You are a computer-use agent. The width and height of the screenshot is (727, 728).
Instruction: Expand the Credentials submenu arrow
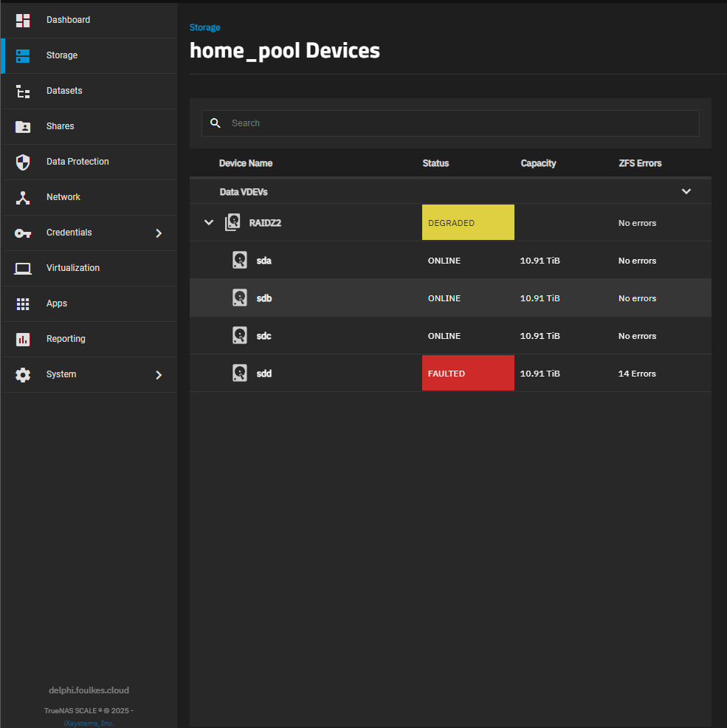pyautogui.click(x=158, y=233)
